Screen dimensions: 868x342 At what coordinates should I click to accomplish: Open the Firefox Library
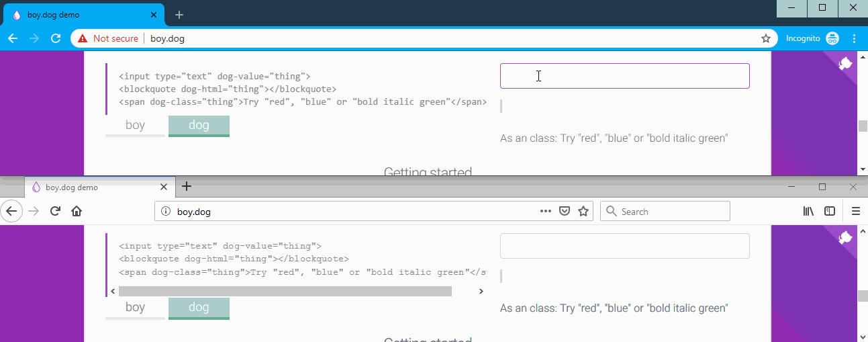pos(809,211)
